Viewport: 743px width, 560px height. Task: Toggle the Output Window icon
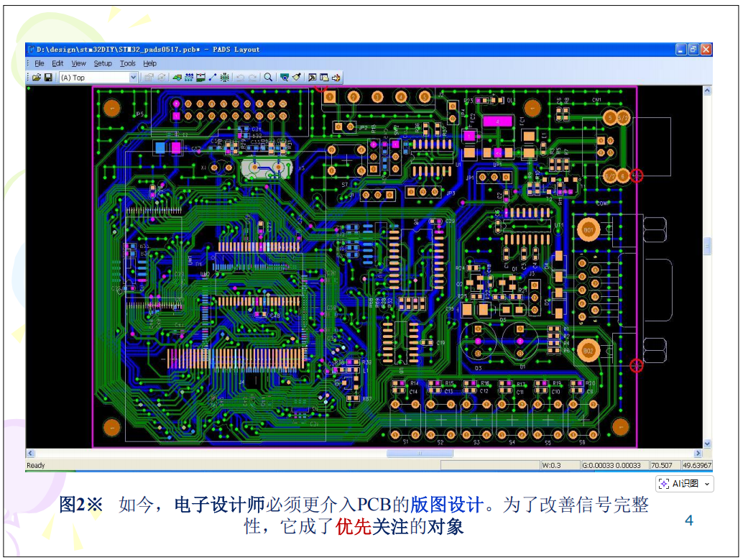(313, 78)
